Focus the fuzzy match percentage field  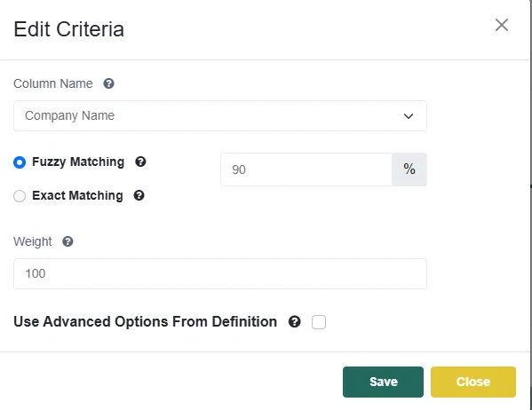(306, 170)
